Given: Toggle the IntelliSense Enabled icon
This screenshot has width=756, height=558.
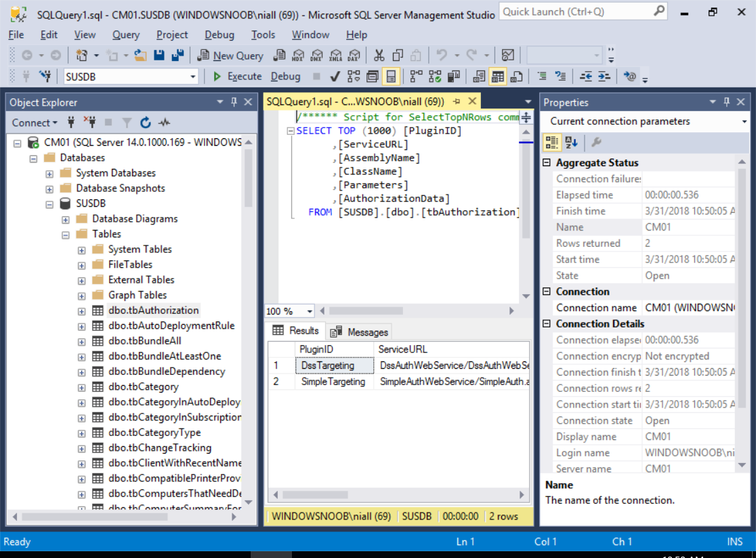Looking at the screenshot, I should click(391, 76).
